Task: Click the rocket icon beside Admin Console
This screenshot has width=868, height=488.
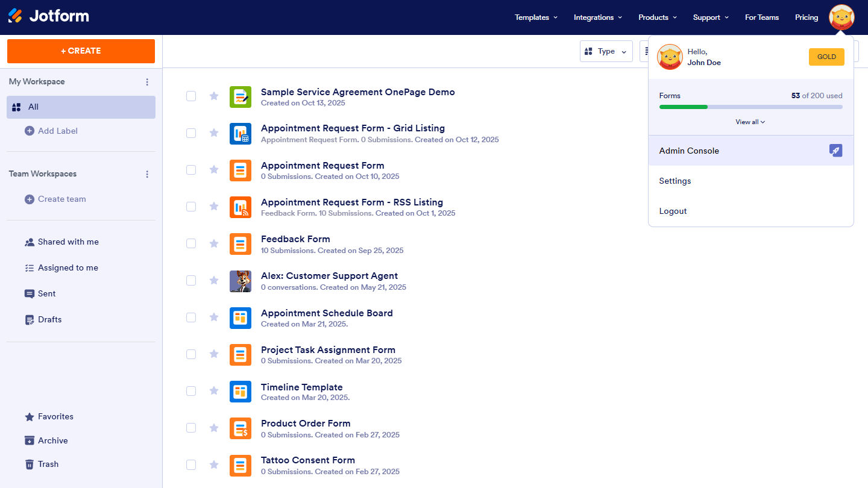Action: pos(835,151)
